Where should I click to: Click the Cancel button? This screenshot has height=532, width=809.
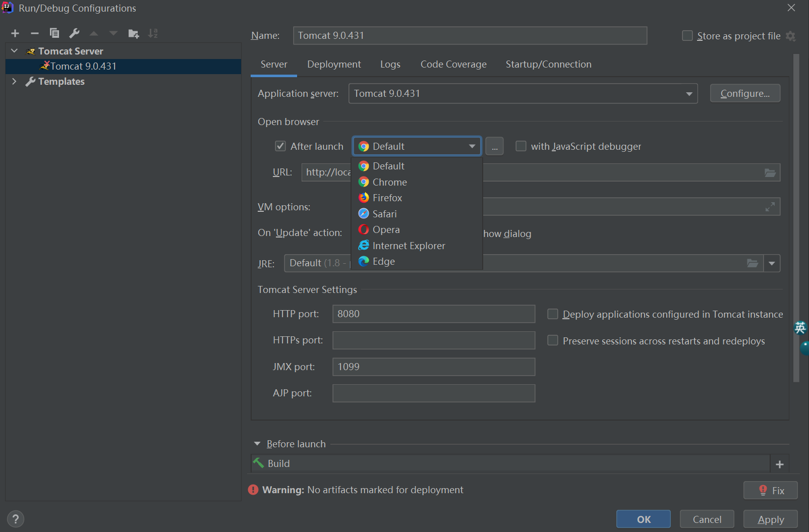pyautogui.click(x=707, y=519)
